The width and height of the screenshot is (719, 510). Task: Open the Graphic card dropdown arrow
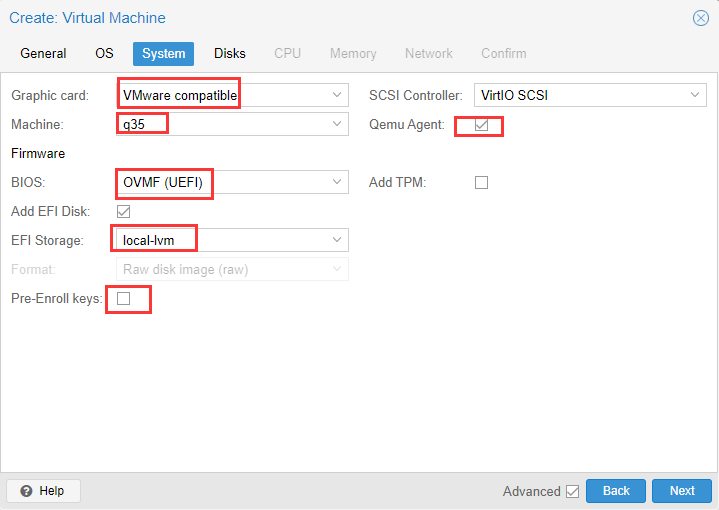337,95
